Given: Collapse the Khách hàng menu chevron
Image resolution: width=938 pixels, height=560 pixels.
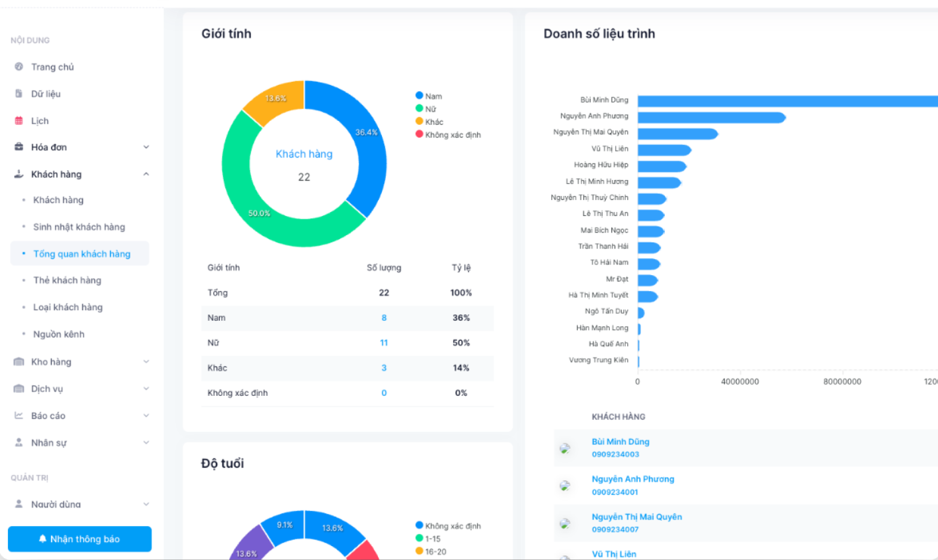Looking at the screenshot, I should pos(146,174).
